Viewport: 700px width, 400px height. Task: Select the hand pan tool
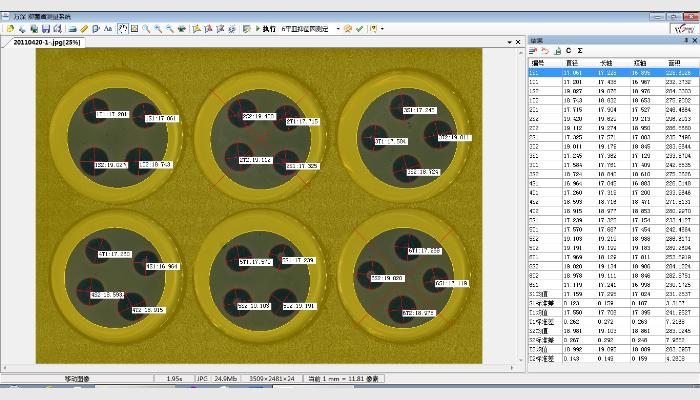(122, 29)
